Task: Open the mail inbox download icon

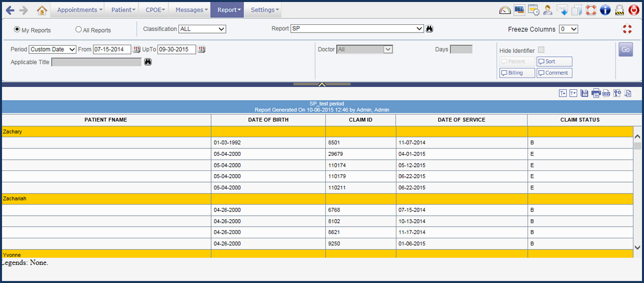Action: pyautogui.click(x=562, y=10)
